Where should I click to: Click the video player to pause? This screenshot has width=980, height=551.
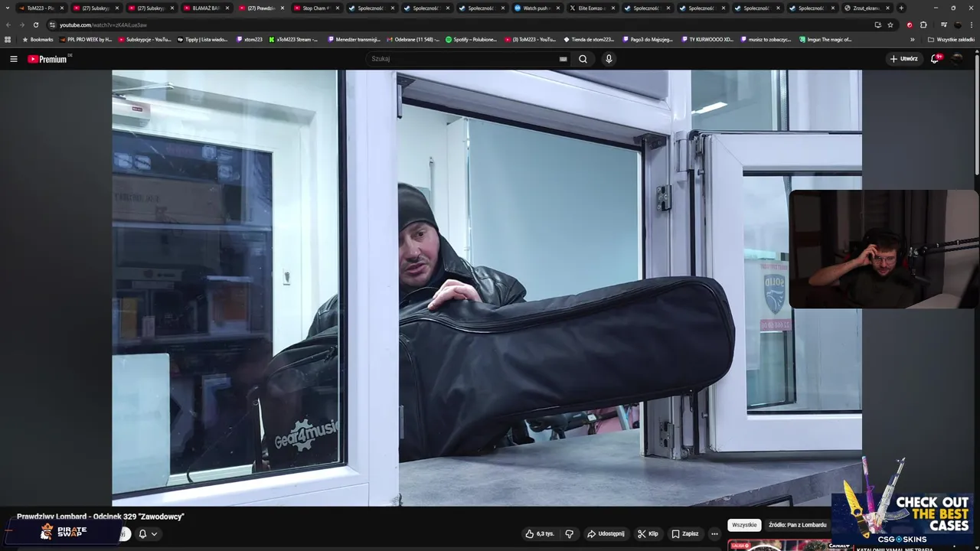coord(486,288)
